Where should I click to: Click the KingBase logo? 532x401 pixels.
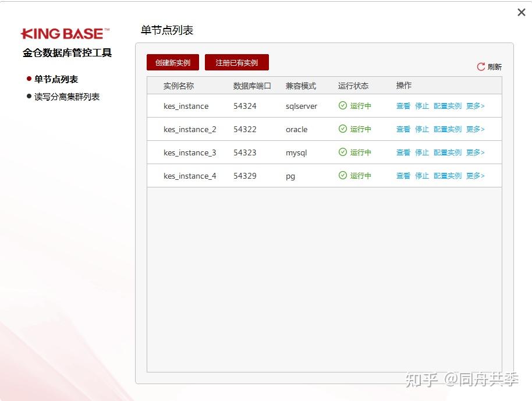click(64, 33)
